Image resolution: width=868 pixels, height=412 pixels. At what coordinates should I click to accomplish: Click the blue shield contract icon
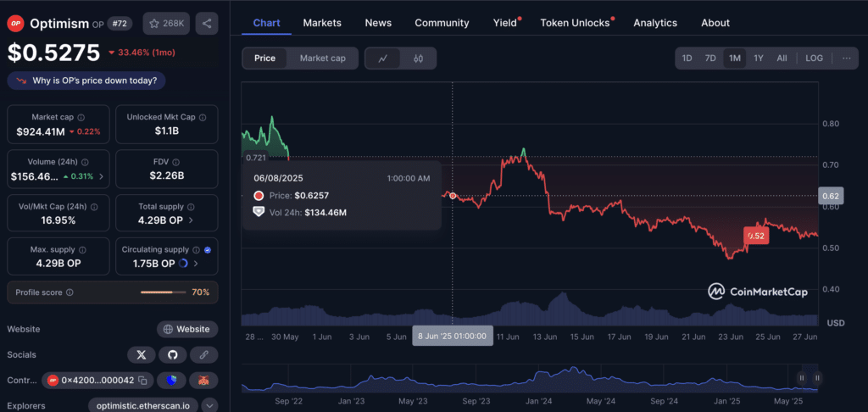(171, 381)
